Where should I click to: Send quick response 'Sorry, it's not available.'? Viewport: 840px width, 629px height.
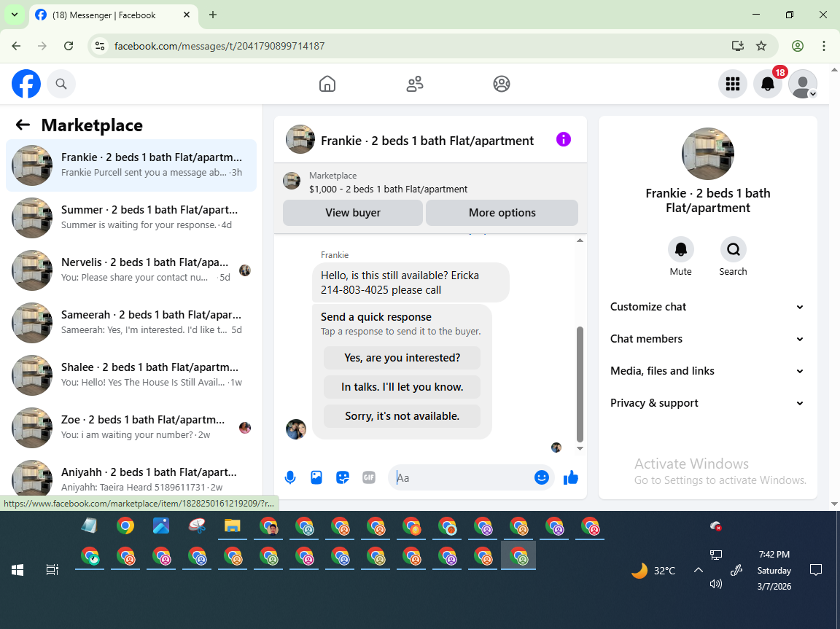[402, 416]
